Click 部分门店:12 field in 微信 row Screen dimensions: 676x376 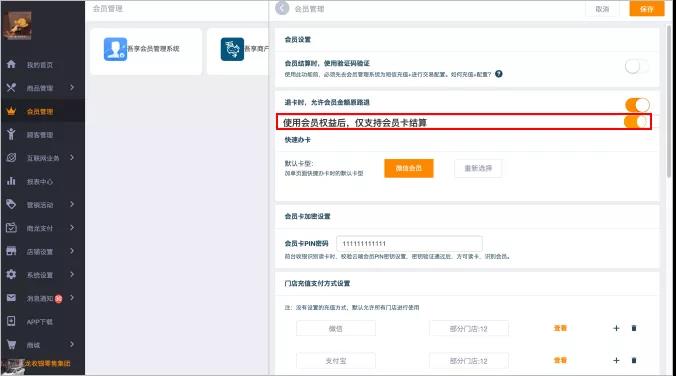click(469, 329)
